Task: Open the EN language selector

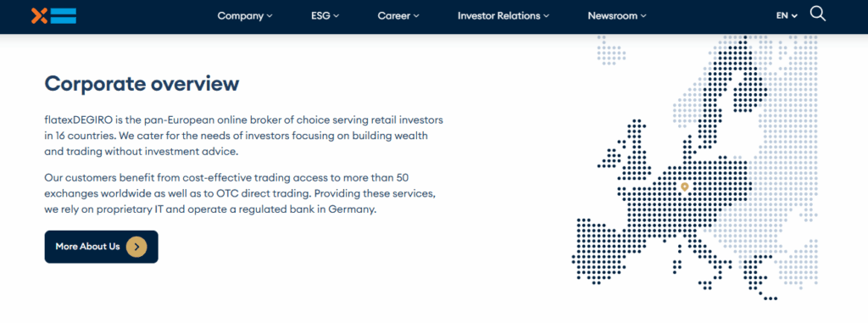Action: coord(787,16)
